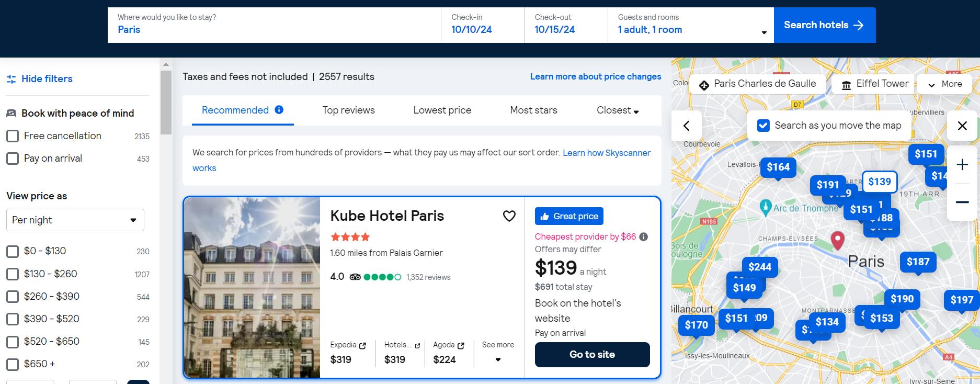Check the $650 + price range
Image resolution: width=980 pixels, height=384 pixels.
pos(13,364)
